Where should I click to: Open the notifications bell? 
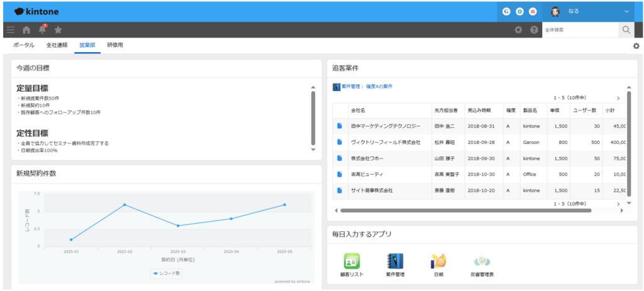(x=42, y=30)
